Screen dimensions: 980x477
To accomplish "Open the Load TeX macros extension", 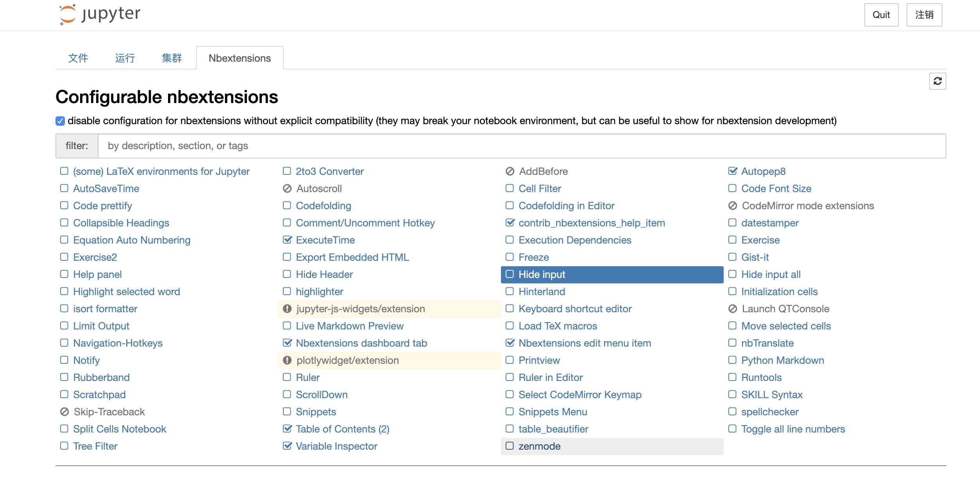I will click(558, 326).
